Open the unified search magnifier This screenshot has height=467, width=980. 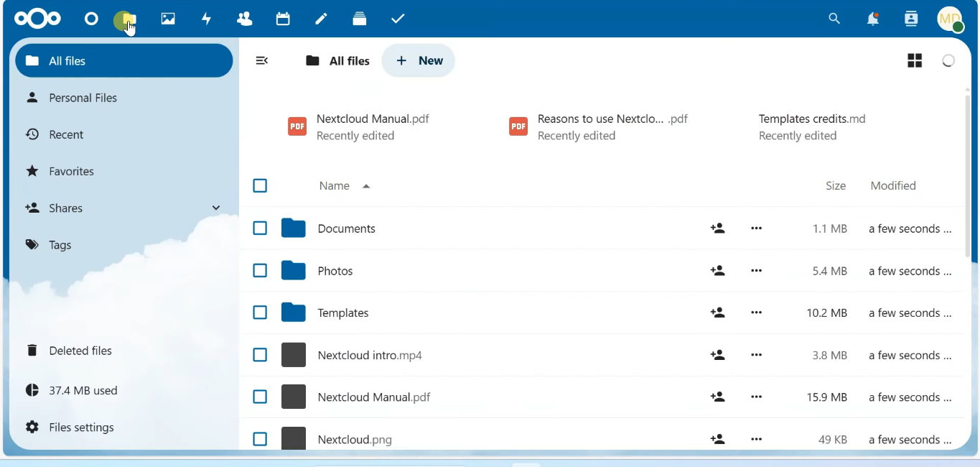click(834, 19)
